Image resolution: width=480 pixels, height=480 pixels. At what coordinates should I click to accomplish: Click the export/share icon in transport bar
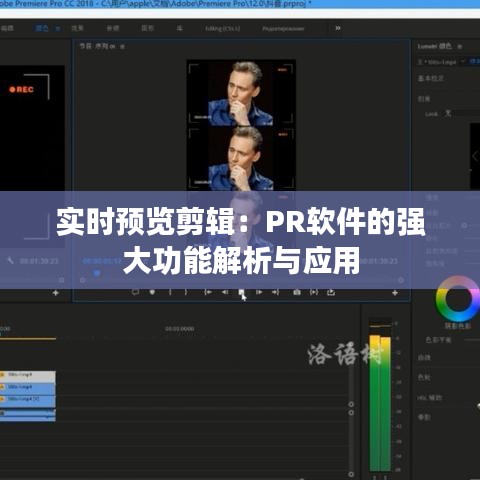(x=331, y=292)
